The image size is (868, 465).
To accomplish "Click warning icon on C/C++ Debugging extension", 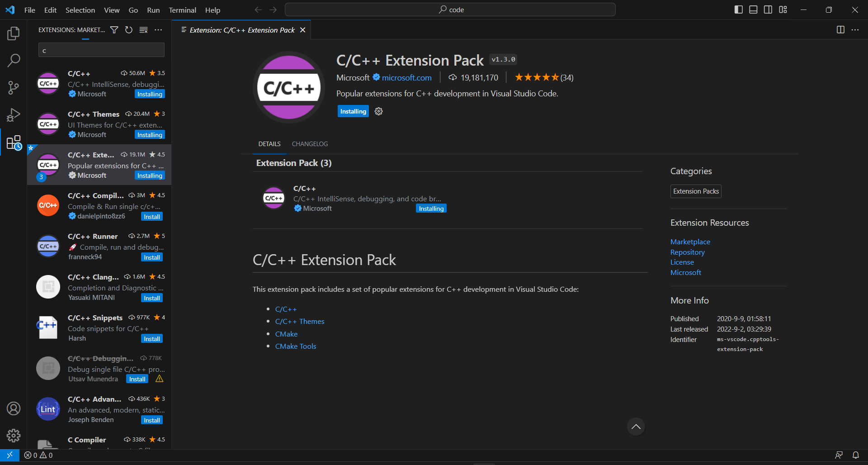I will [x=159, y=379].
